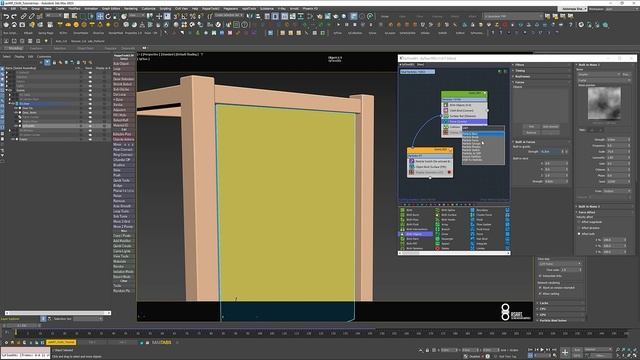Open Scene Explorer Display menu

tap(19, 57)
